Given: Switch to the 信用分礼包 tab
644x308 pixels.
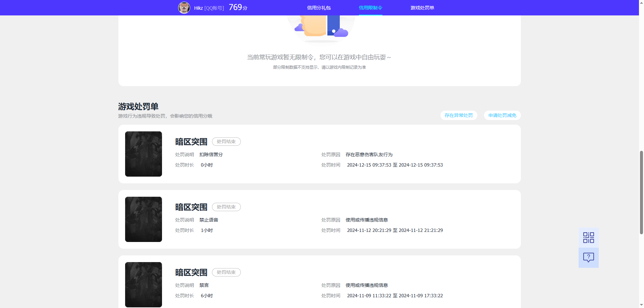Looking at the screenshot, I should pyautogui.click(x=319, y=7).
